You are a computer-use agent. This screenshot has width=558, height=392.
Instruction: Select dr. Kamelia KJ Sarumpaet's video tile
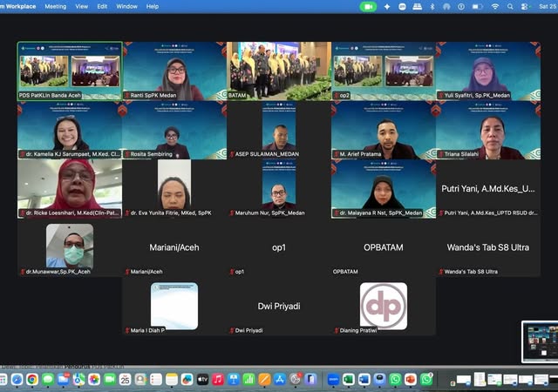tap(70, 130)
